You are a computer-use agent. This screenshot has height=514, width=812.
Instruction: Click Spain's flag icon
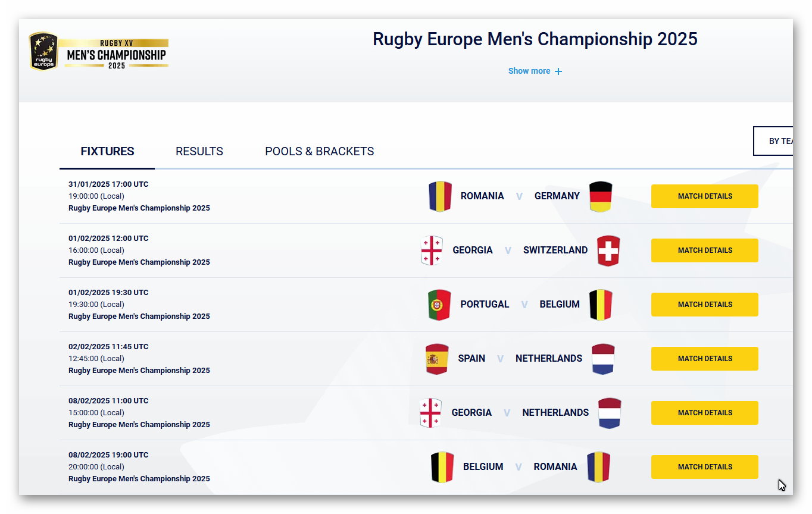pos(437,359)
